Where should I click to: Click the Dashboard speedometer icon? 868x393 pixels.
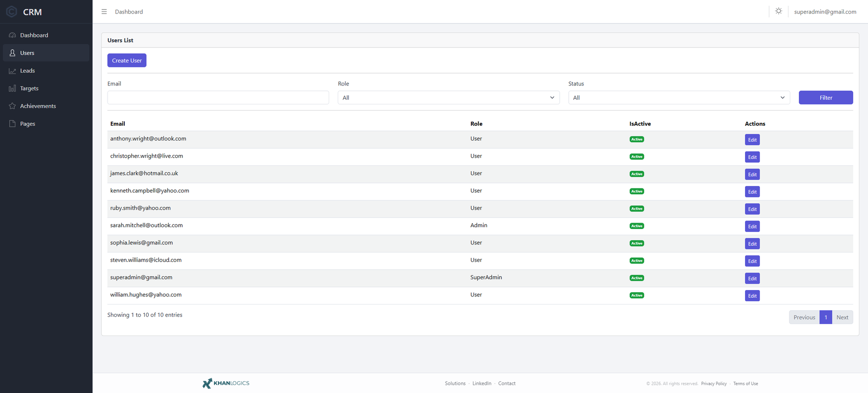click(x=12, y=35)
